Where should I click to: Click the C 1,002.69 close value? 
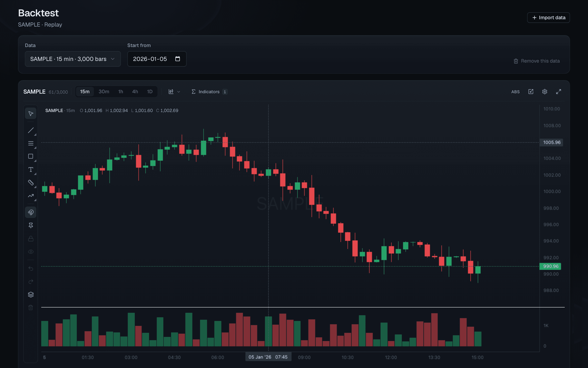tap(167, 110)
